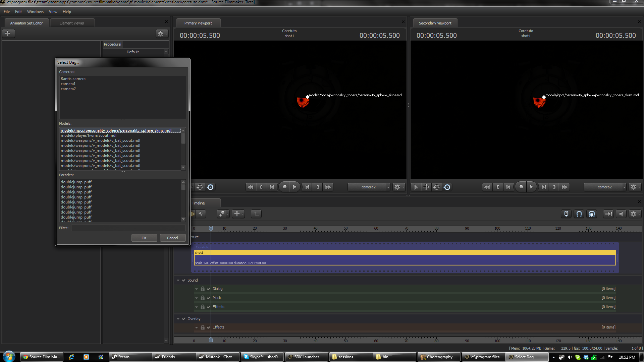The image size is (644, 362).
Task: Click the lock playhead icon on the timeline
Action: click(x=566, y=214)
